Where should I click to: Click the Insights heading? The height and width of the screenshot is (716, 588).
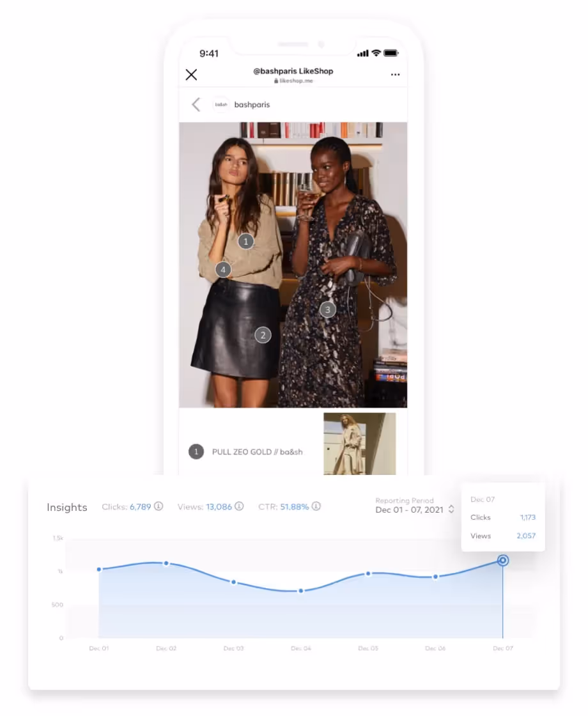click(x=67, y=508)
